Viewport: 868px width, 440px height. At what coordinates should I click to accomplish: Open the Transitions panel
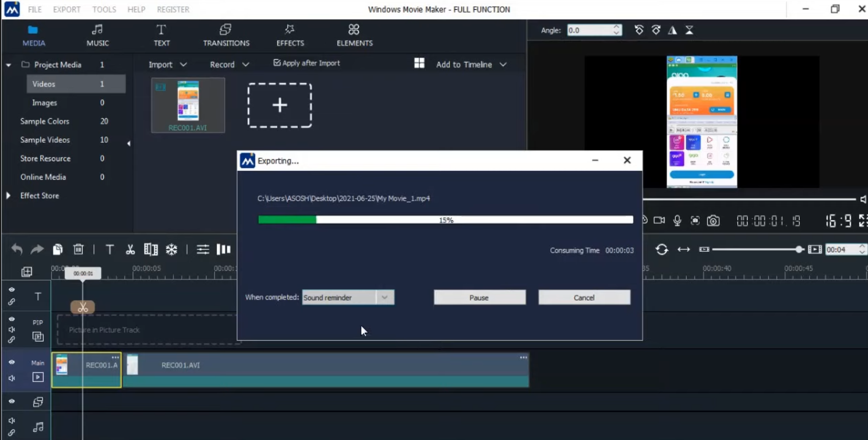226,36
